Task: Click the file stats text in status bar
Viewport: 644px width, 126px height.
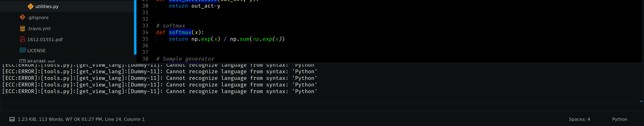Action: coord(81,119)
